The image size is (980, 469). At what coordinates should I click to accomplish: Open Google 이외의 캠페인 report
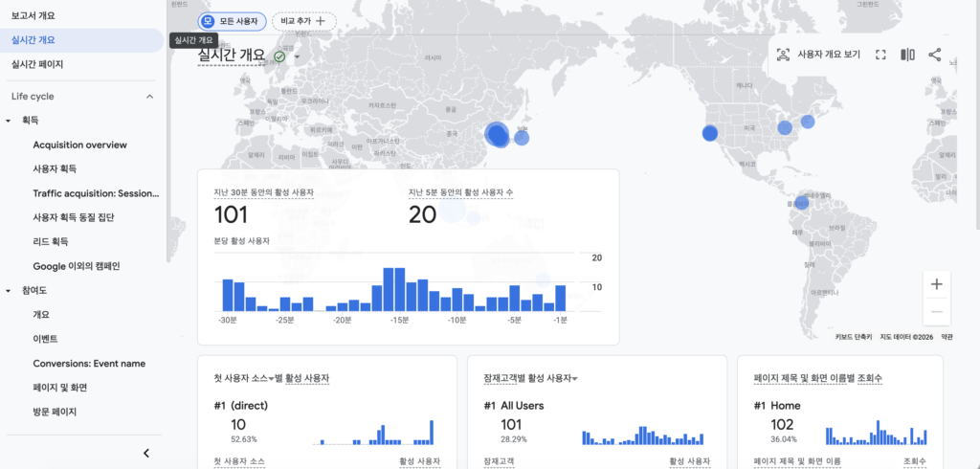[x=77, y=266]
